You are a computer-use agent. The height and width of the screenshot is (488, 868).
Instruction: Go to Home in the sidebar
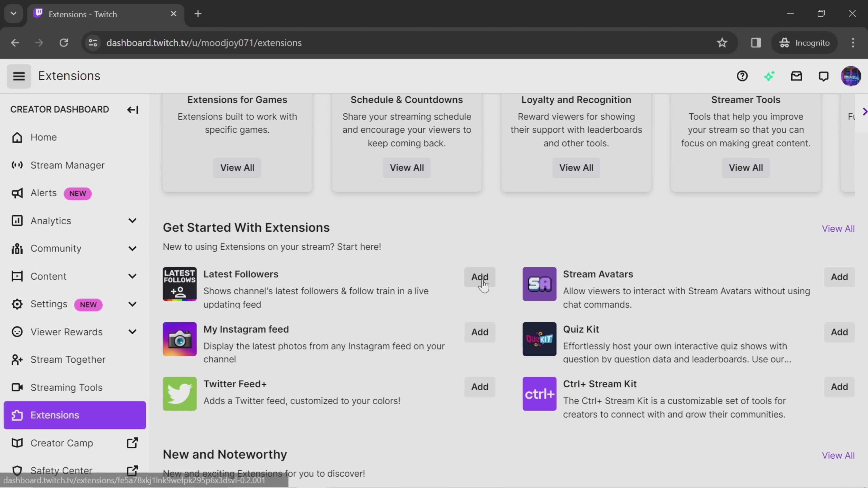(x=75, y=137)
